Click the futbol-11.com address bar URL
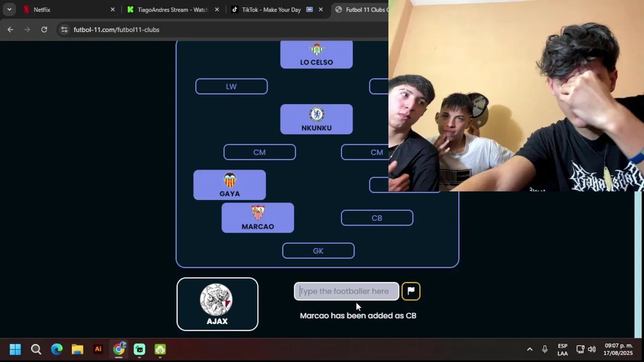The height and width of the screenshot is (362, 644). (x=116, y=30)
